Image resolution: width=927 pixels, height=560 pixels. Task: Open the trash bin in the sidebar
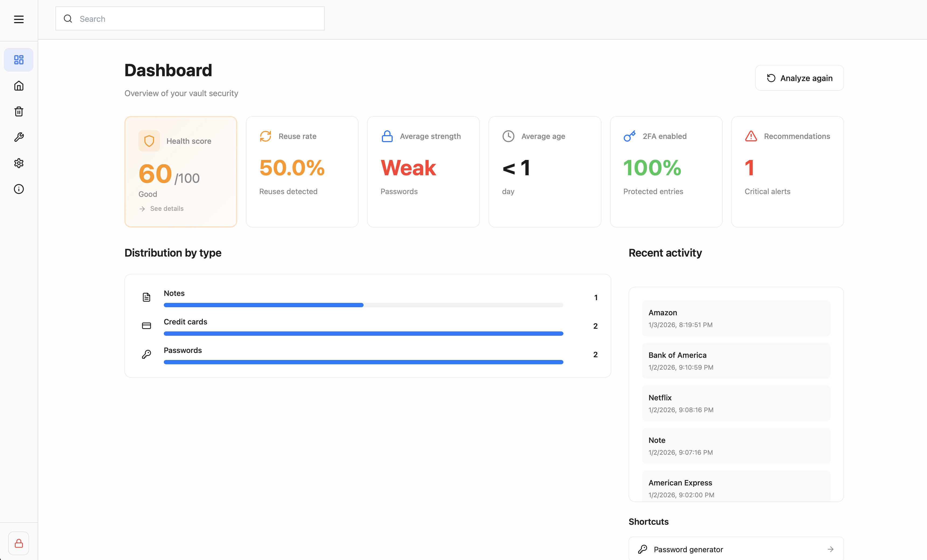(19, 112)
